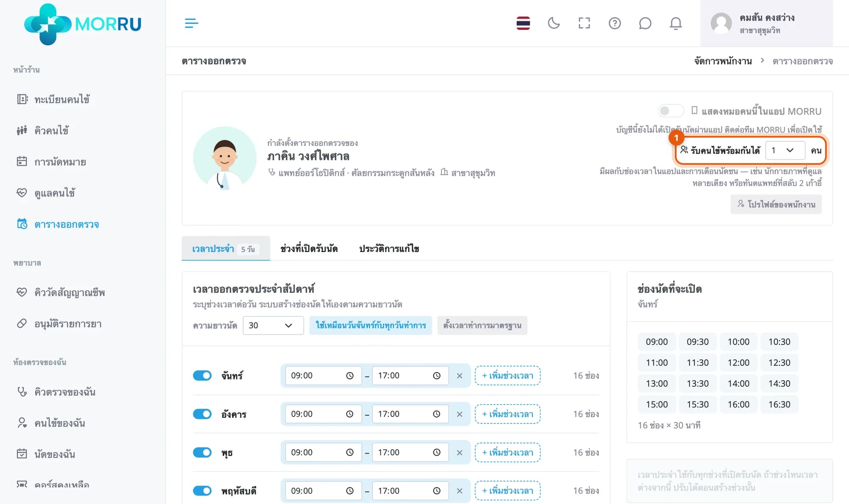The height and width of the screenshot is (504, 849).
Task: Remove จันทร์ time range with X
Action: tap(459, 375)
